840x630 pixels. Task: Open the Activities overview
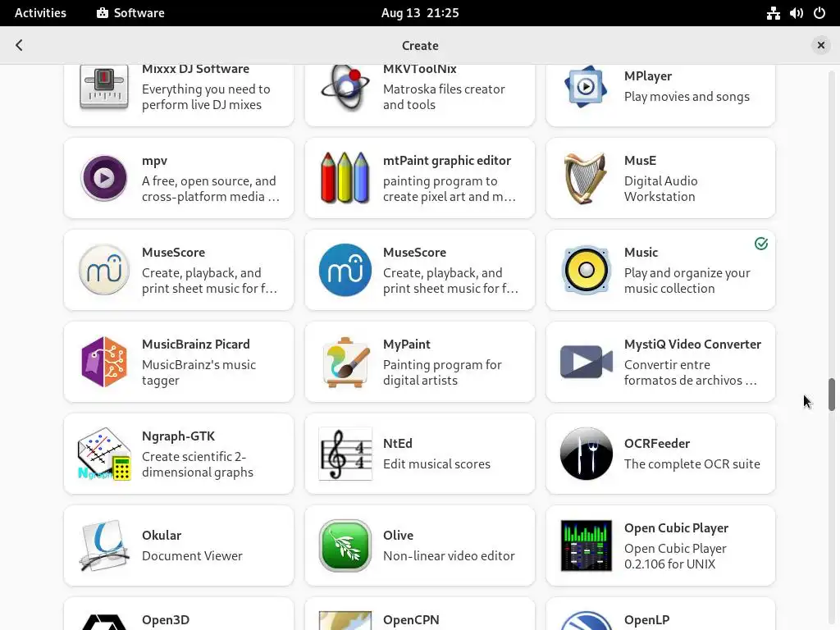coord(40,13)
